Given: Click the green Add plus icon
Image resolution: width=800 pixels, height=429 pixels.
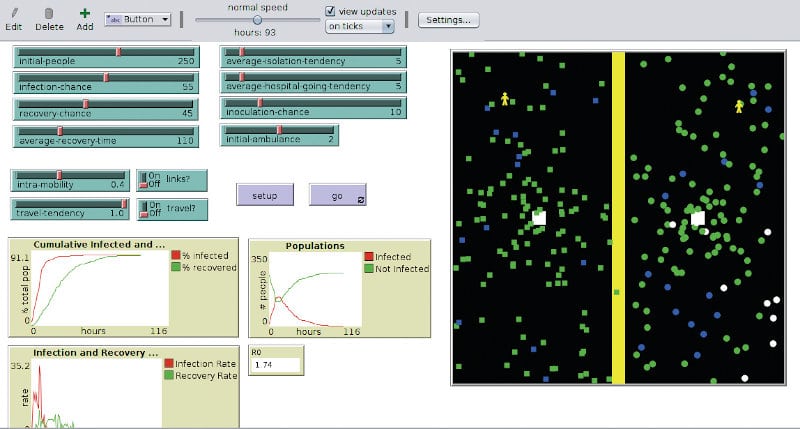Looking at the screenshot, I should coord(85,14).
